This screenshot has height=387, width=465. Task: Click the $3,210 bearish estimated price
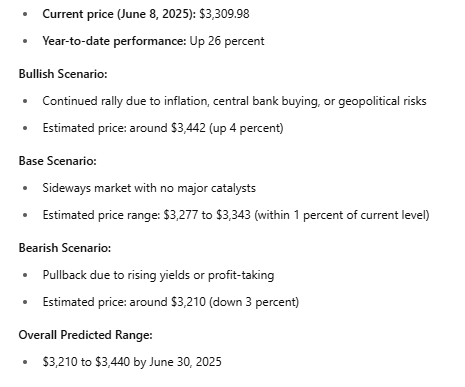pos(188,302)
